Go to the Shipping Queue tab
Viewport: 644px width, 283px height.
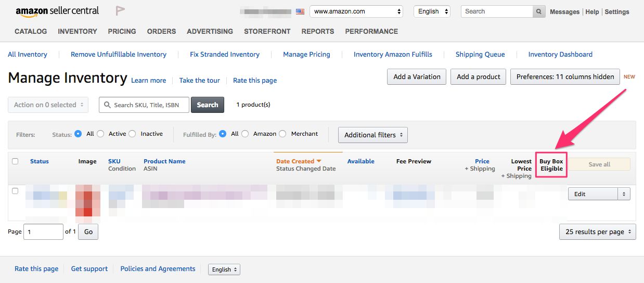(x=480, y=54)
